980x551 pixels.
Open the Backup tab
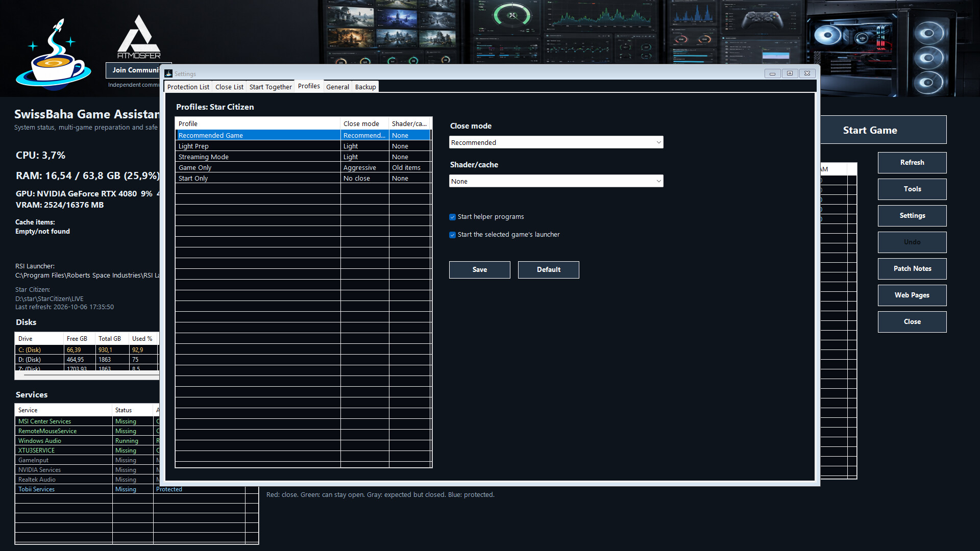coord(365,87)
